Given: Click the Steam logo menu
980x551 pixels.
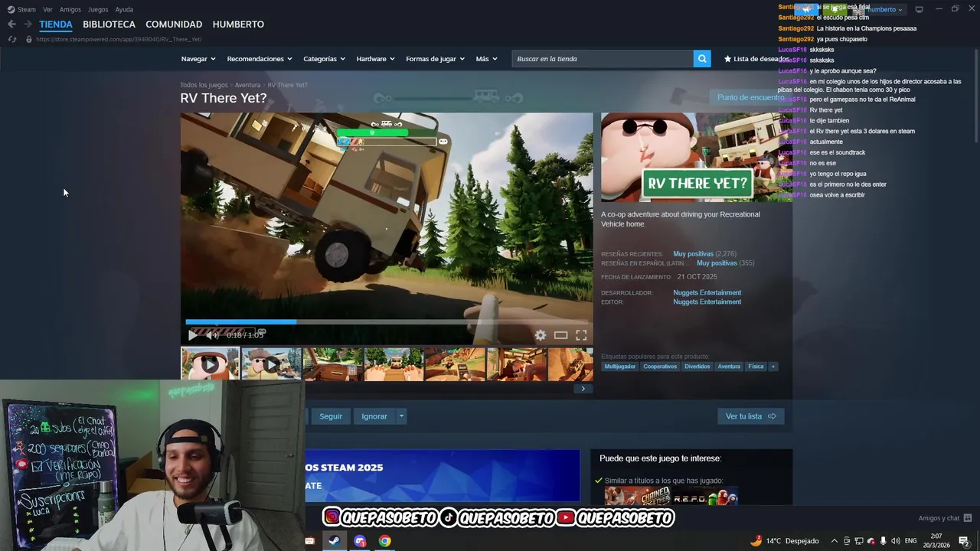Looking at the screenshot, I should point(21,9).
